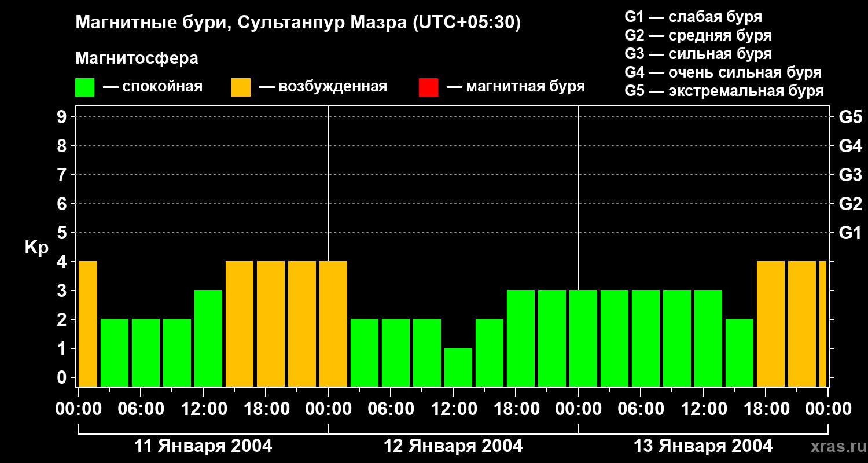This screenshot has width=868, height=463.
Task: Click the red 'магнитная буря' legend swatch
Action: coord(428,87)
